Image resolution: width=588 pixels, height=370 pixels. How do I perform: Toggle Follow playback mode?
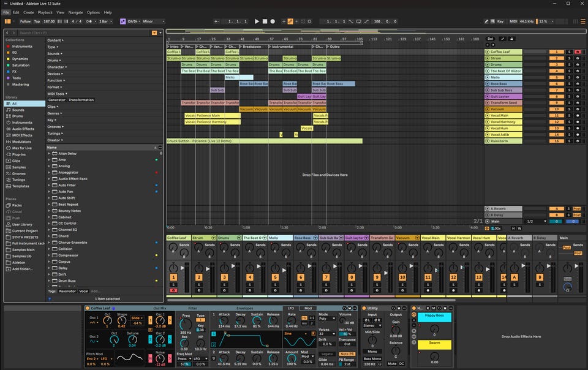[x=25, y=21]
